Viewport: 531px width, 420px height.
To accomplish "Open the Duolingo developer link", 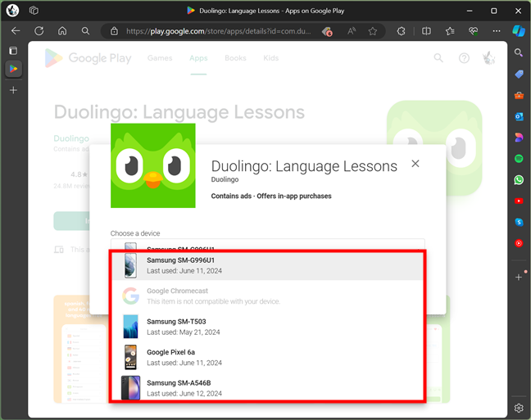I will [71, 138].
